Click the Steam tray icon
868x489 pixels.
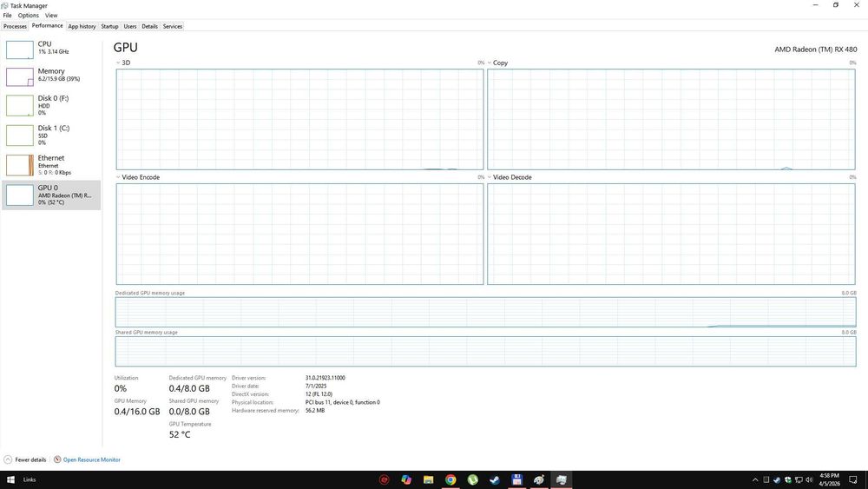(777, 479)
